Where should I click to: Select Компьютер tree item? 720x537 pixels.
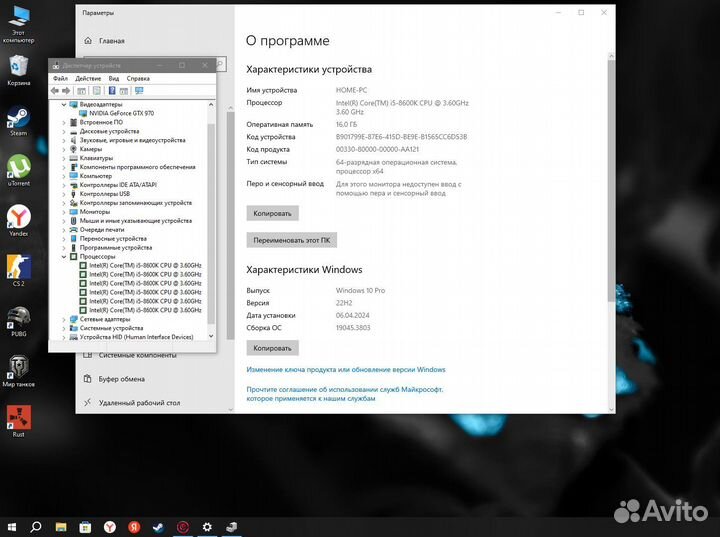point(96,176)
